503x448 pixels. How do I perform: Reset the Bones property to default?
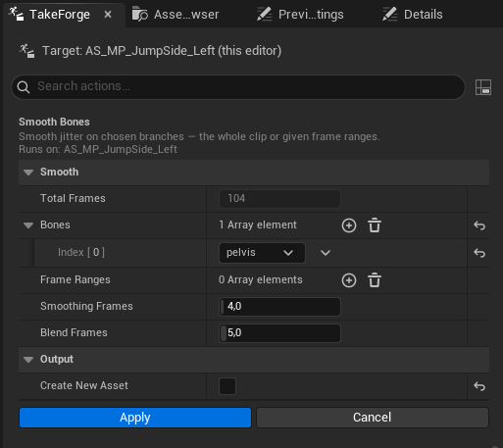[x=479, y=225]
